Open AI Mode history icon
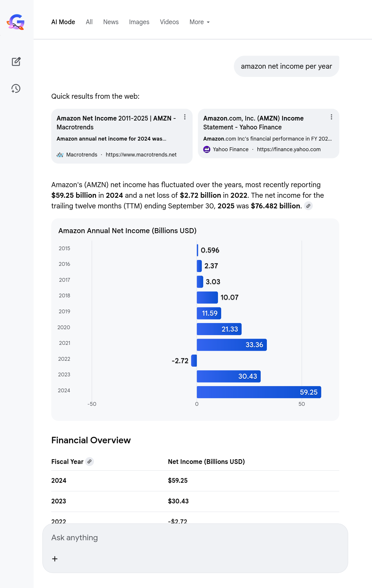The height and width of the screenshot is (588, 372). click(16, 88)
